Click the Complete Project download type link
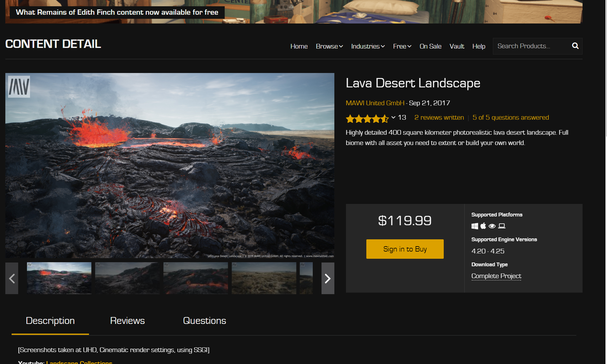This screenshot has width=607, height=364. click(x=496, y=276)
